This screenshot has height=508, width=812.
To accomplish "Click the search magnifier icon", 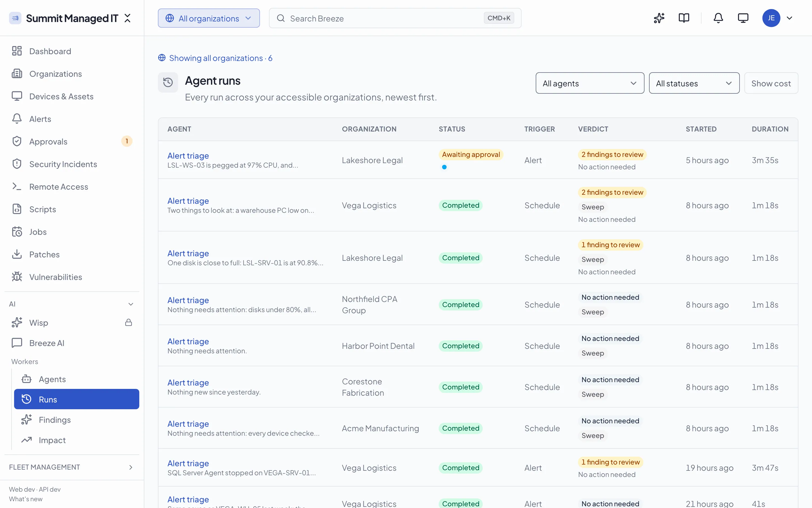I will coord(281,18).
